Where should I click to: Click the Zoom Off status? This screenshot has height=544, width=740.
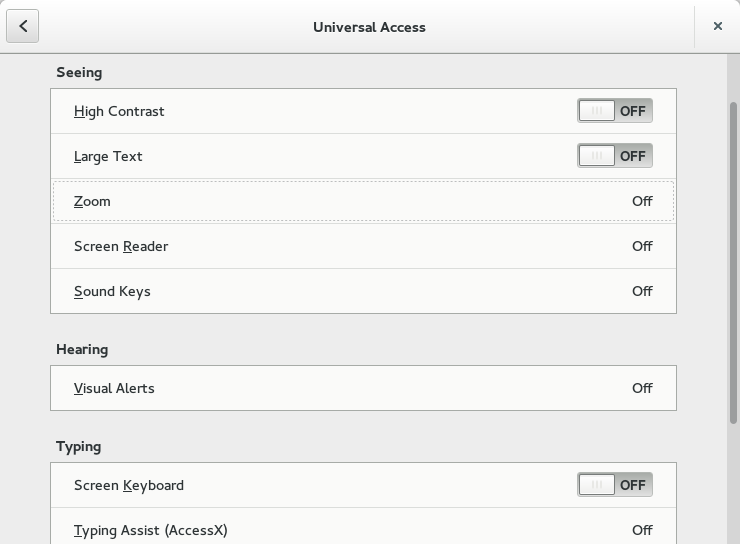(642, 201)
